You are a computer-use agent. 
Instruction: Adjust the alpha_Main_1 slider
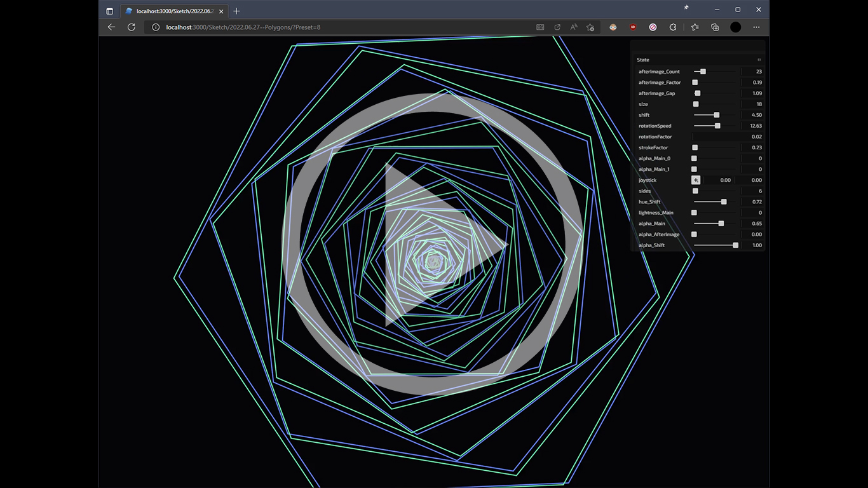click(x=716, y=169)
